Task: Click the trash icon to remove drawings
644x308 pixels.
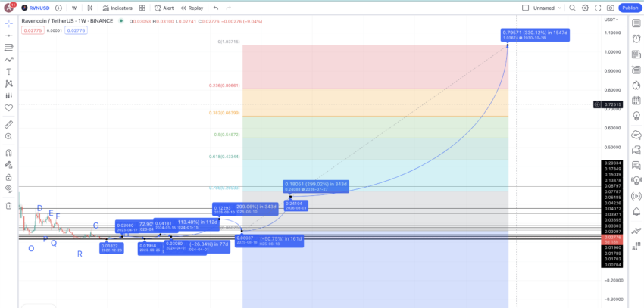Action: point(8,205)
